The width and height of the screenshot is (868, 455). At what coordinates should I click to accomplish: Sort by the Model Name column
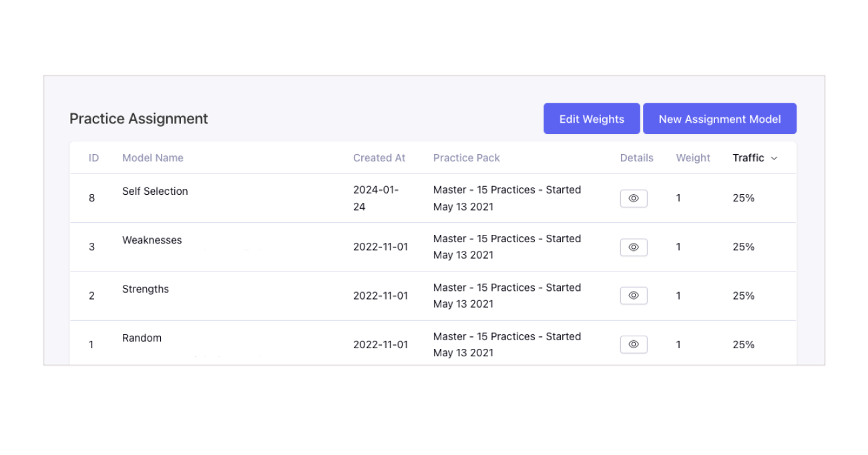pos(152,157)
